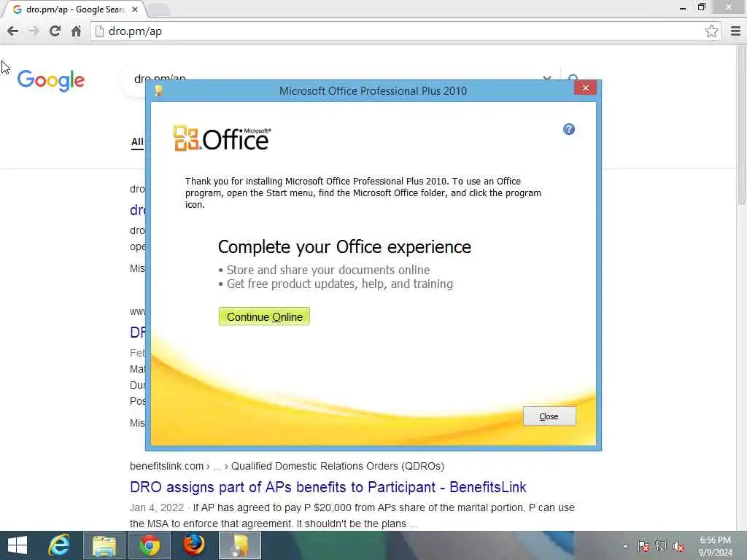747x560 pixels.
Task: Click the Microsoft Office logo
Action: point(222,139)
